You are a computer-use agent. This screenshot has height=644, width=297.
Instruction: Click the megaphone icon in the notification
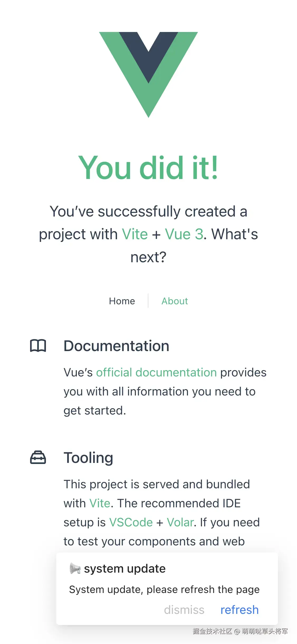coord(75,568)
